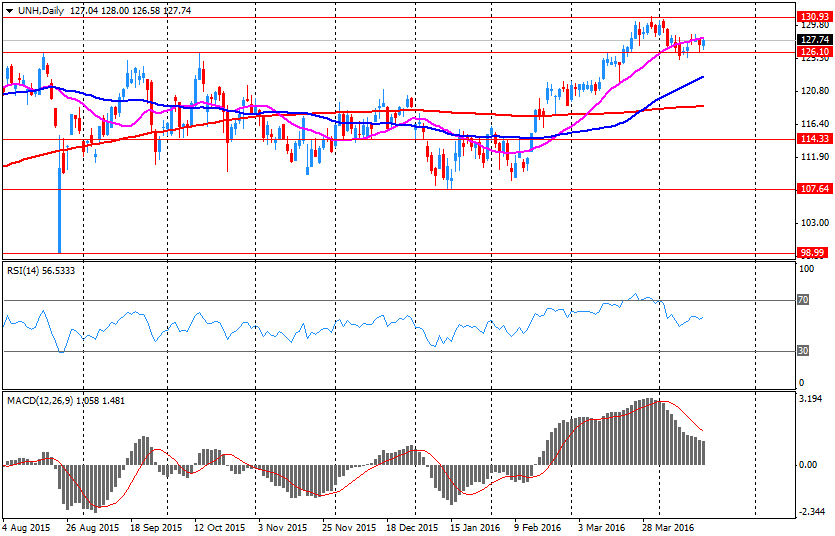Click the 18 Sep 2015 date label

[156, 528]
